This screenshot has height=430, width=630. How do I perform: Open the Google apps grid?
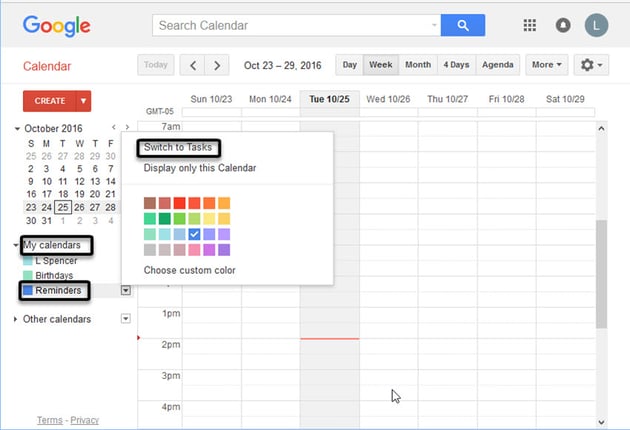(x=530, y=25)
